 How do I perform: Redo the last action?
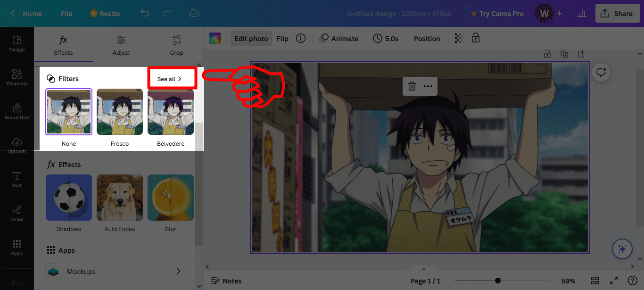click(167, 14)
